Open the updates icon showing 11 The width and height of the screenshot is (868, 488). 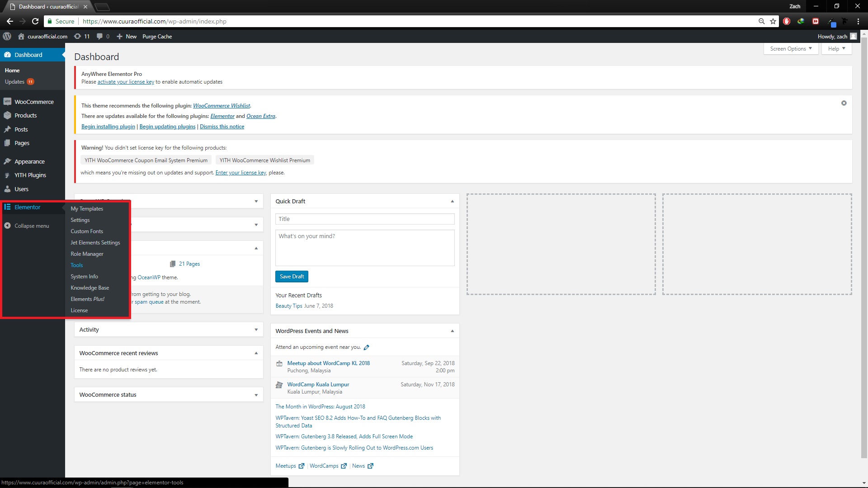(82, 36)
